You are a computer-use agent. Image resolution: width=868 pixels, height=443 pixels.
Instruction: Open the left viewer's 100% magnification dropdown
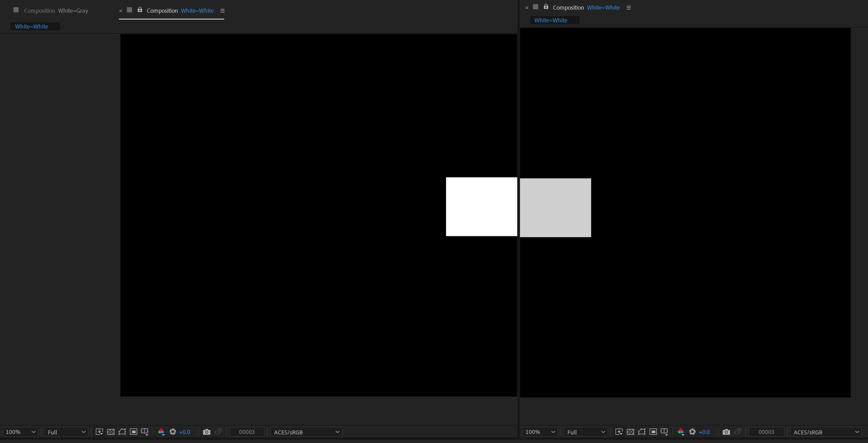pos(20,432)
